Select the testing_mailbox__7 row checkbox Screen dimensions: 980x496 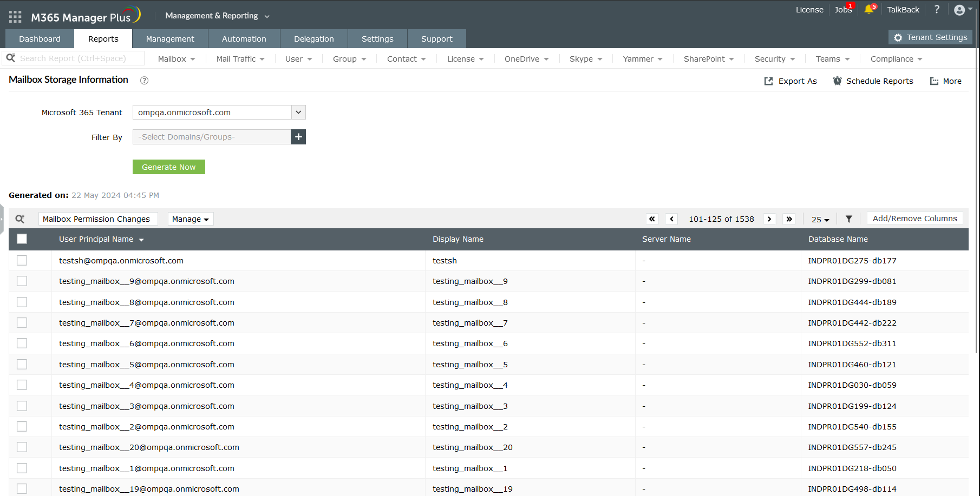coord(22,323)
